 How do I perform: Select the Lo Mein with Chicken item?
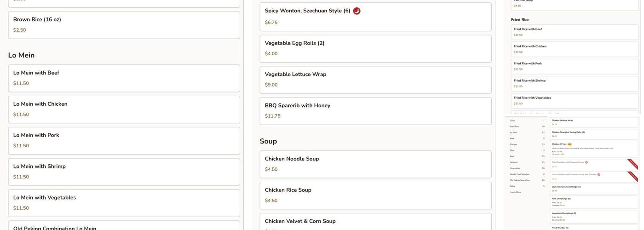point(124,109)
